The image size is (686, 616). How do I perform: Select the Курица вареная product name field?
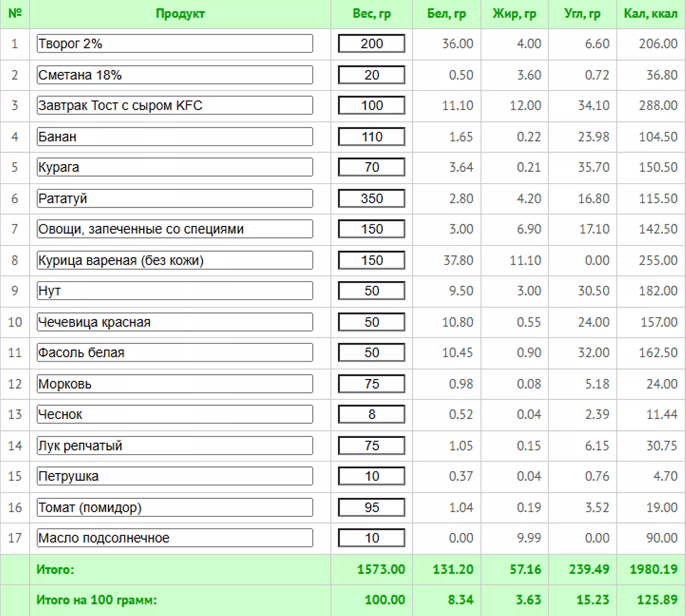pyautogui.click(x=174, y=260)
